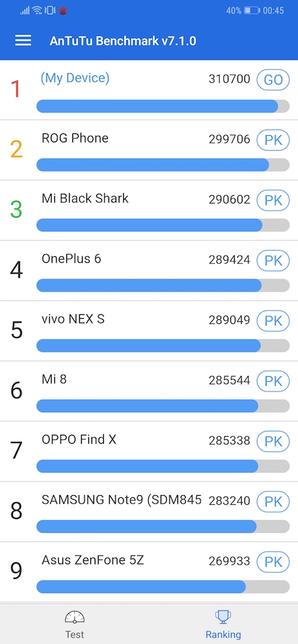Image resolution: width=298 pixels, height=644 pixels.
Task: Tap the Wi-Fi status bar icon
Action: [38, 11]
